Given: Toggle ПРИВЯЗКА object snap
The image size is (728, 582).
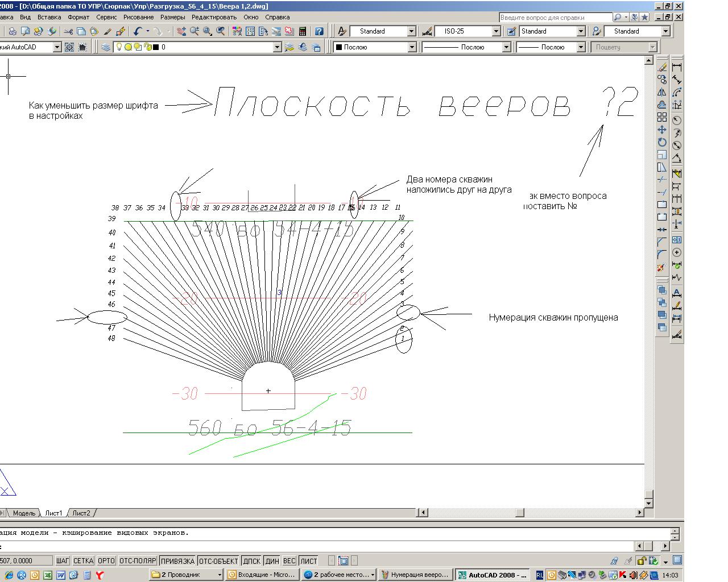Looking at the screenshot, I should (x=177, y=561).
